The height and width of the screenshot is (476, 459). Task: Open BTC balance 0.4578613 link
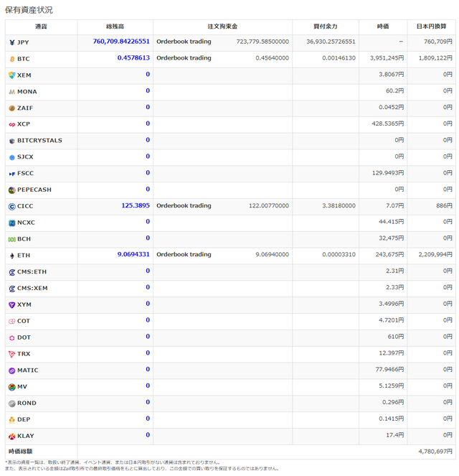point(133,57)
